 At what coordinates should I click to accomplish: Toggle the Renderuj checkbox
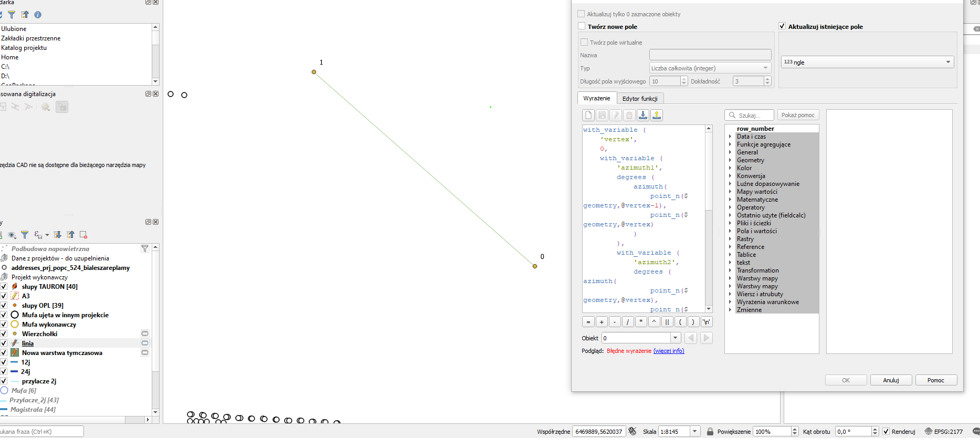point(886,432)
